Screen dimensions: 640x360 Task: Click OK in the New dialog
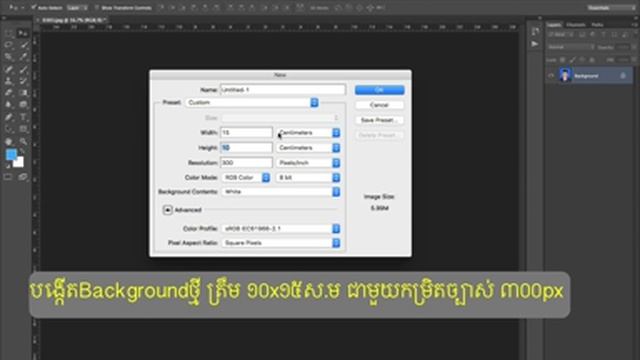tap(380, 90)
